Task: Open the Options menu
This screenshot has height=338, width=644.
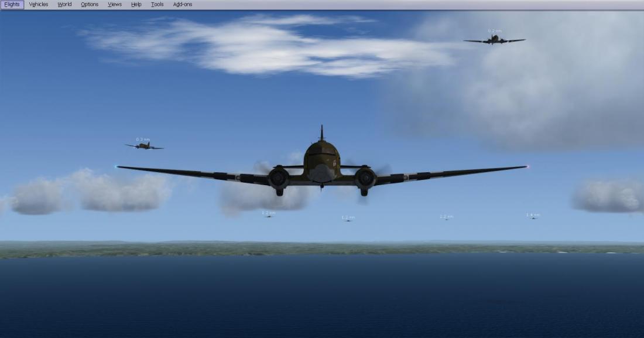Action: (x=90, y=5)
